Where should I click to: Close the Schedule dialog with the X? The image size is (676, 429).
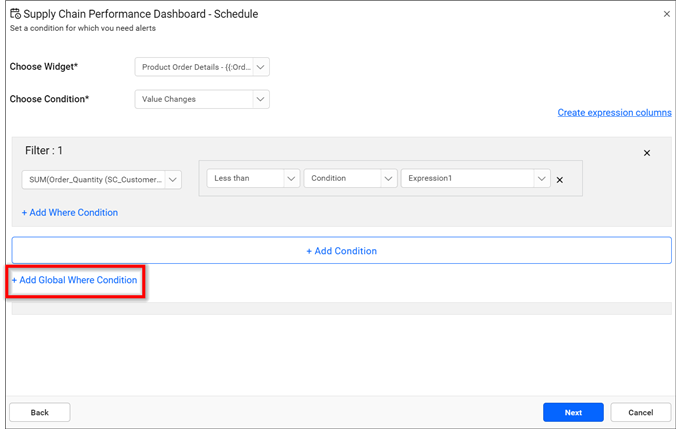pos(667,14)
